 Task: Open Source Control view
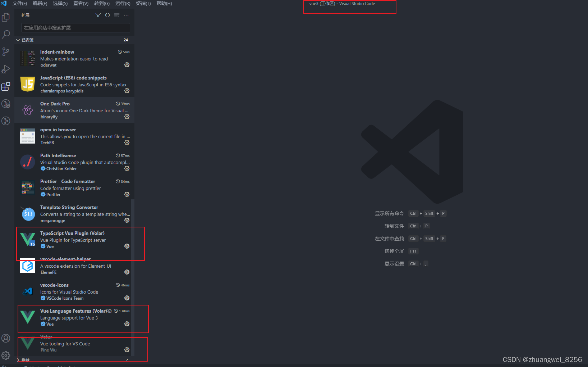[x=6, y=52]
